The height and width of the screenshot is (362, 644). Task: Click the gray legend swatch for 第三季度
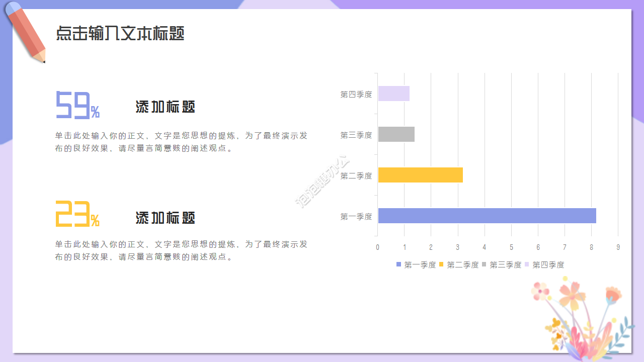pyautogui.click(x=485, y=264)
